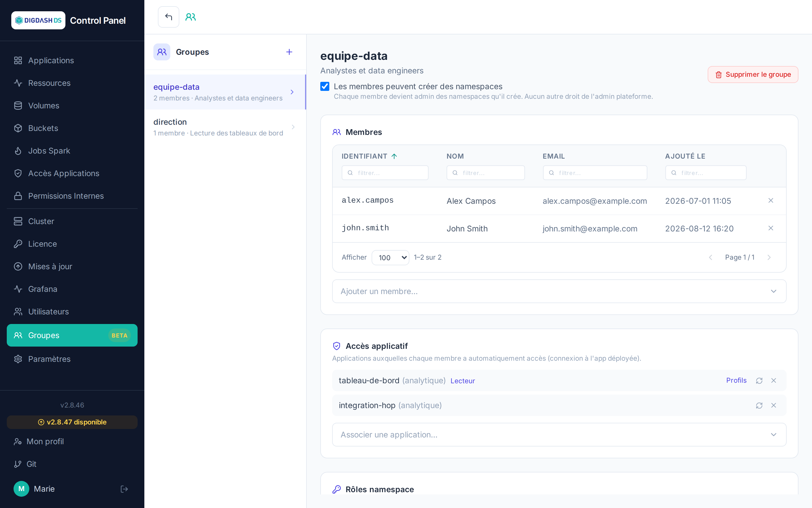Open Paramètres in the sidebar
Viewport: 812px width, 508px height.
(x=72, y=359)
